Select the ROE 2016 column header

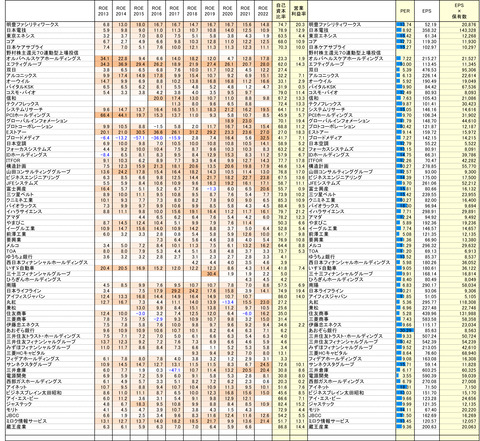(x=156, y=11)
